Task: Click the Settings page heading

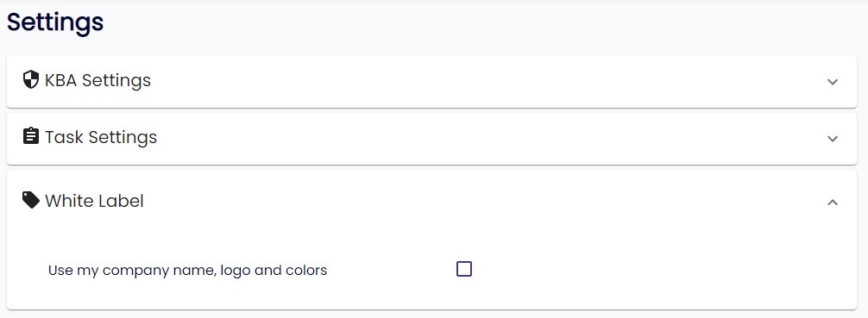Action: 55,22
